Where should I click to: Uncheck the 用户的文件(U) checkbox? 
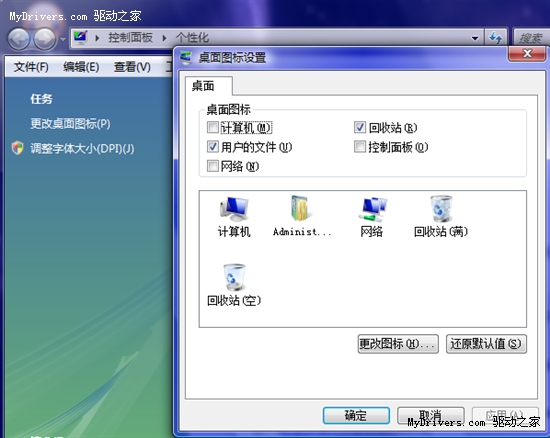click(x=213, y=146)
